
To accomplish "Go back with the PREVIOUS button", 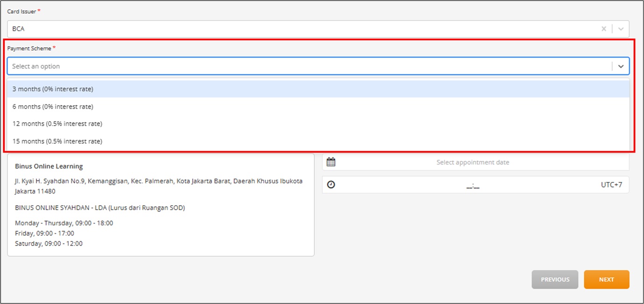I will [555, 280].
